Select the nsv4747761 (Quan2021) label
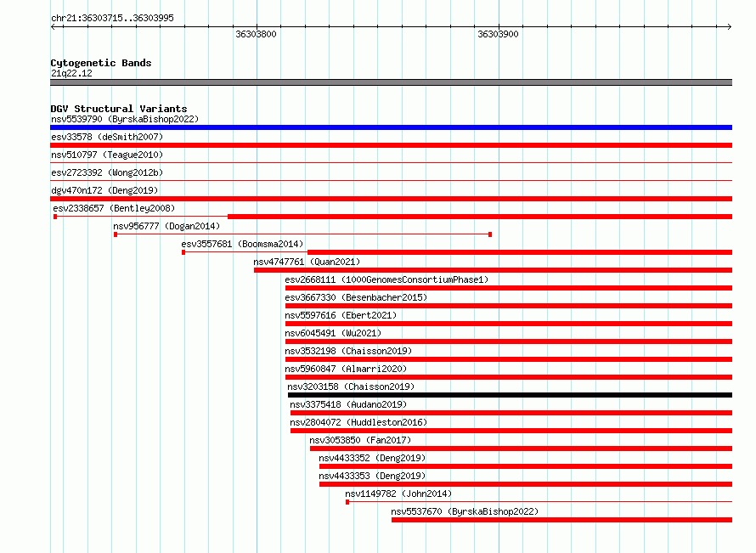 tap(307, 262)
